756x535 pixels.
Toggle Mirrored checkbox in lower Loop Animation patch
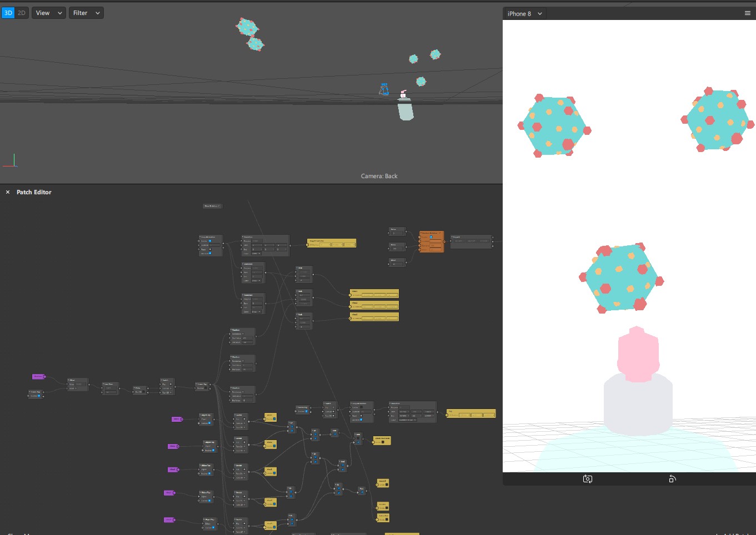click(x=361, y=420)
